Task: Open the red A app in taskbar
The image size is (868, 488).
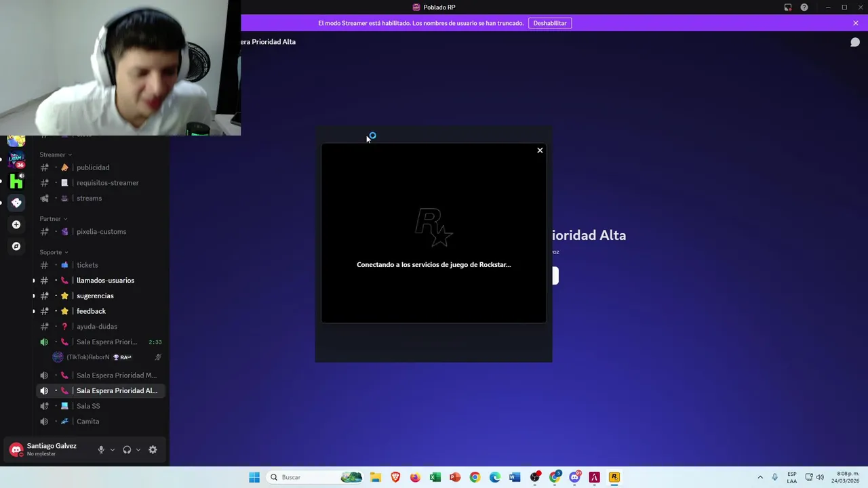Action: [x=595, y=477]
